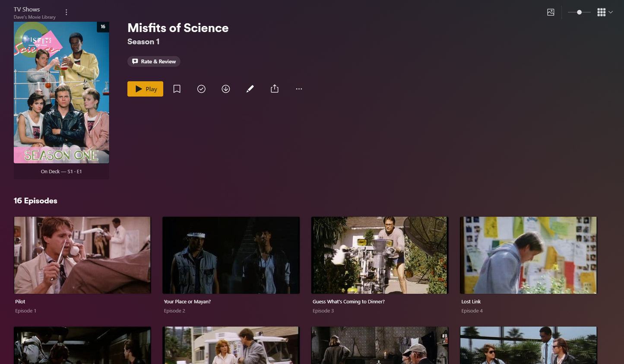Mark season as played checkmark icon
The image size is (624, 364).
pyautogui.click(x=201, y=89)
